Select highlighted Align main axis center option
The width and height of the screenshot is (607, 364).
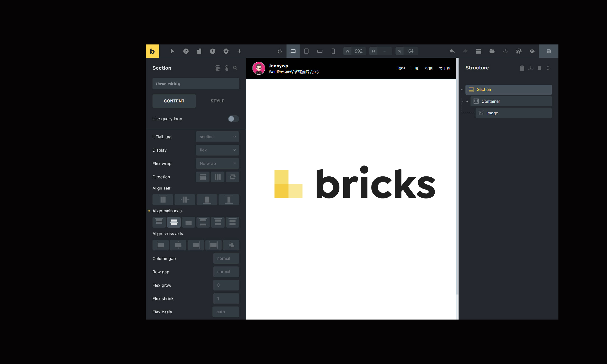[174, 222]
